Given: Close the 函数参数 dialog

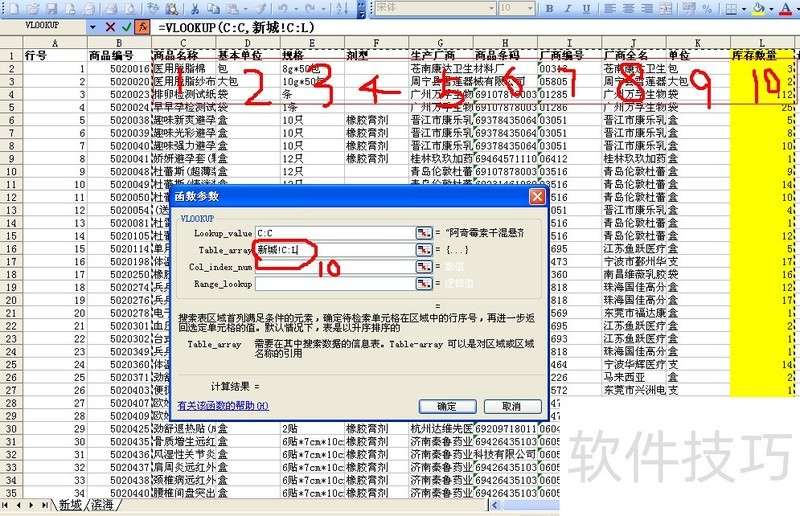Looking at the screenshot, I should click(x=537, y=196).
